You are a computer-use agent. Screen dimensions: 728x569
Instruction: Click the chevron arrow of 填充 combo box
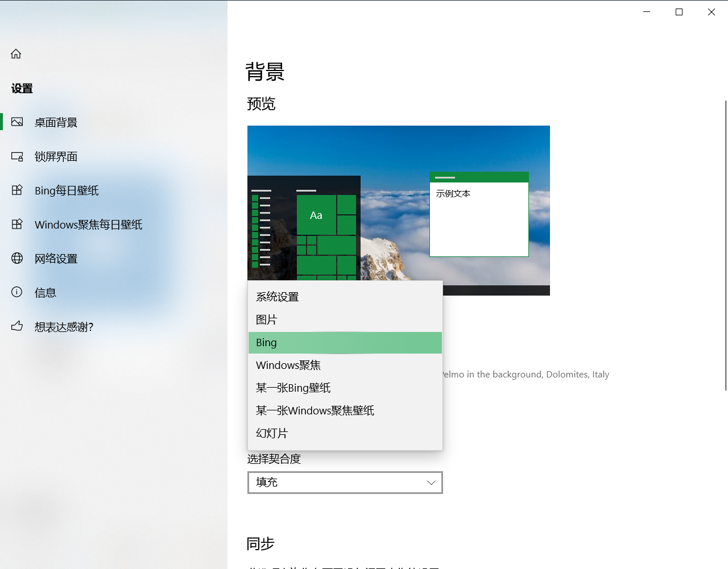[x=431, y=483]
